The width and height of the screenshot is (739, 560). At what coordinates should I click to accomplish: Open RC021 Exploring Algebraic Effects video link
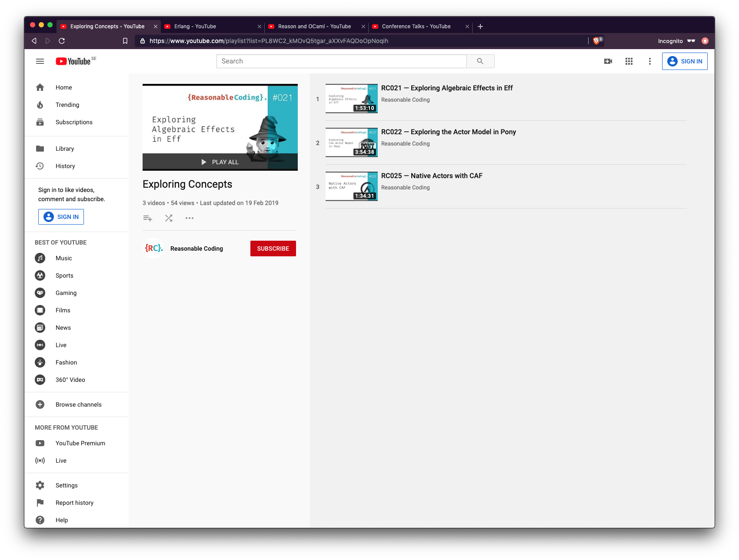(447, 88)
